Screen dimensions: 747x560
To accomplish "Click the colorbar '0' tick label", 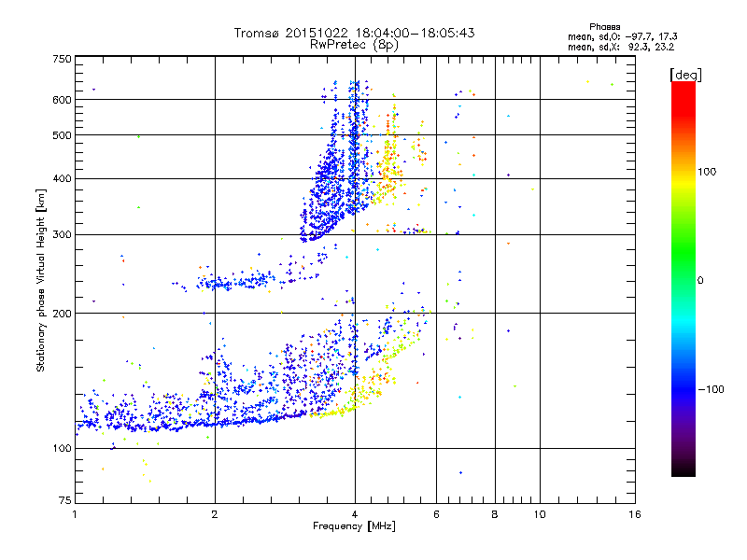I will click(x=700, y=281).
